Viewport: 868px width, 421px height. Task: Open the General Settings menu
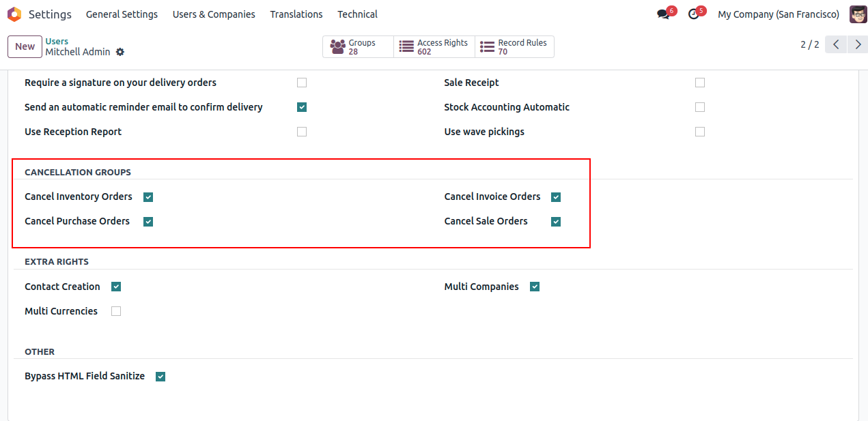(122, 14)
